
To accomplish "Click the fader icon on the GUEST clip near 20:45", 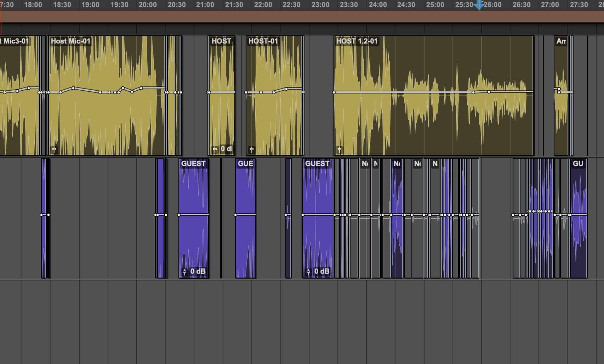I will (185, 272).
